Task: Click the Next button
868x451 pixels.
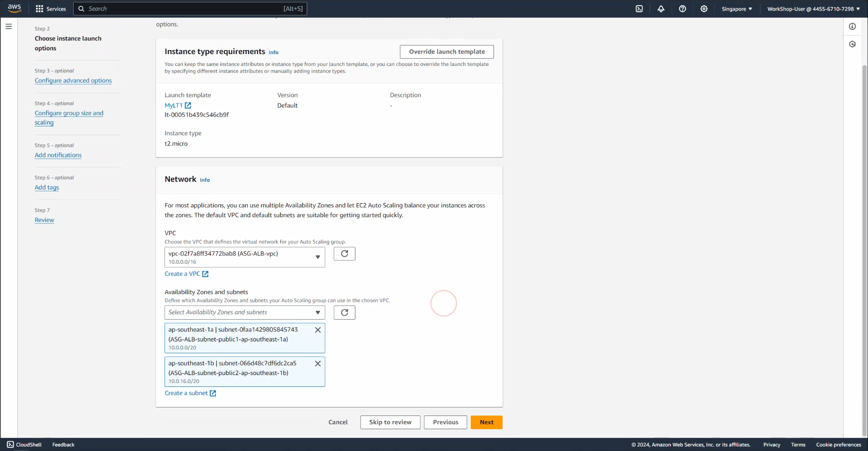Action: [x=486, y=422]
